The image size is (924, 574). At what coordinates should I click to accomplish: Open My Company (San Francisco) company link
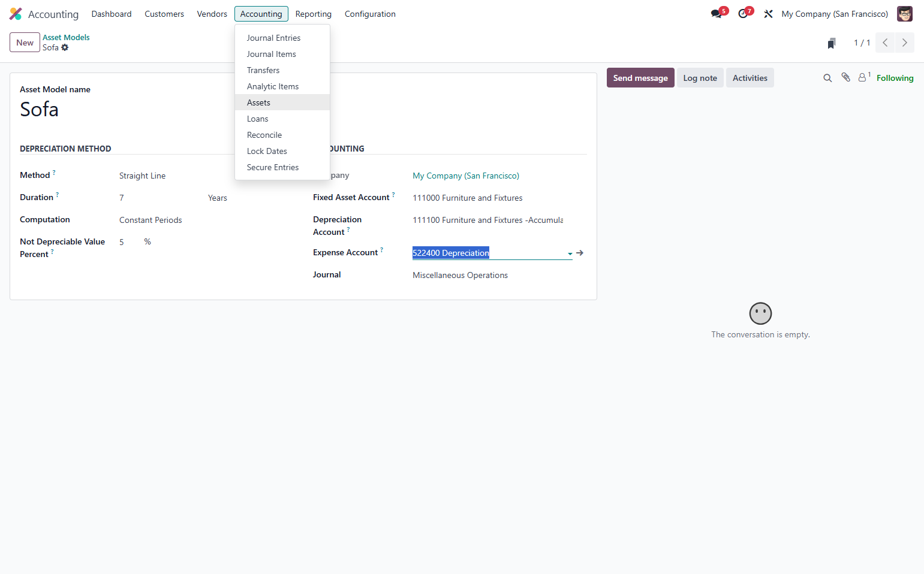(466, 176)
